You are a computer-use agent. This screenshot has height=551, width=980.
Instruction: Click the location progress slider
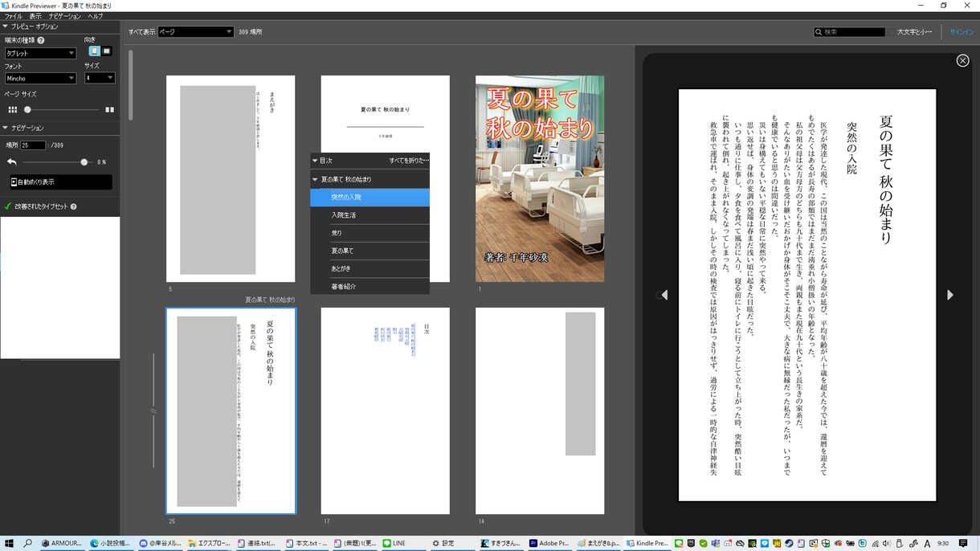(x=58, y=161)
